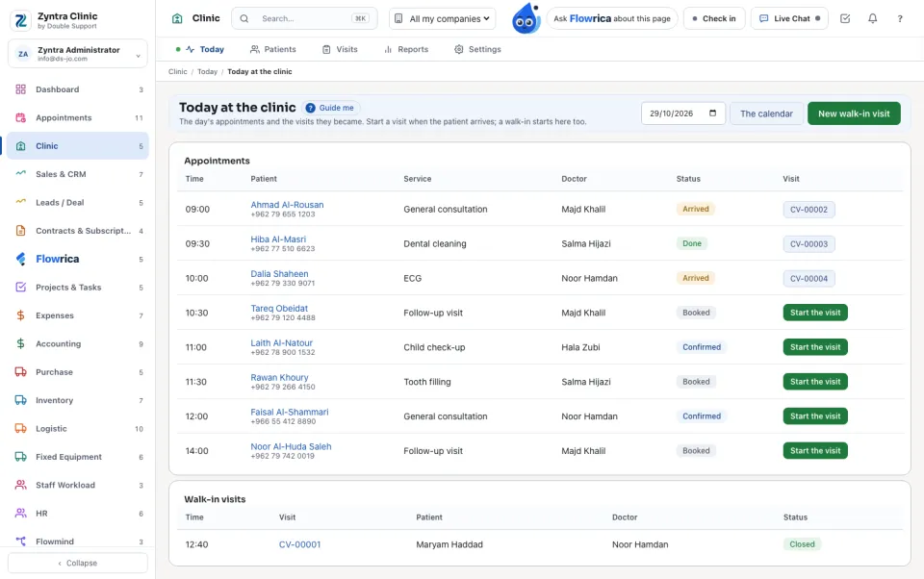Open the Reports tab
This screenshot has height=579, width=924.
tap(406, 49)
